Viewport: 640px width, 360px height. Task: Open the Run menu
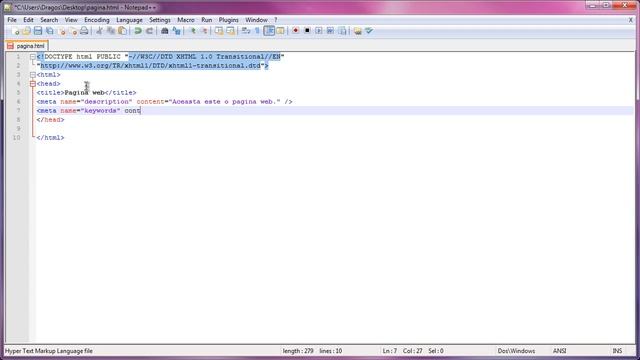pos(207,20)
